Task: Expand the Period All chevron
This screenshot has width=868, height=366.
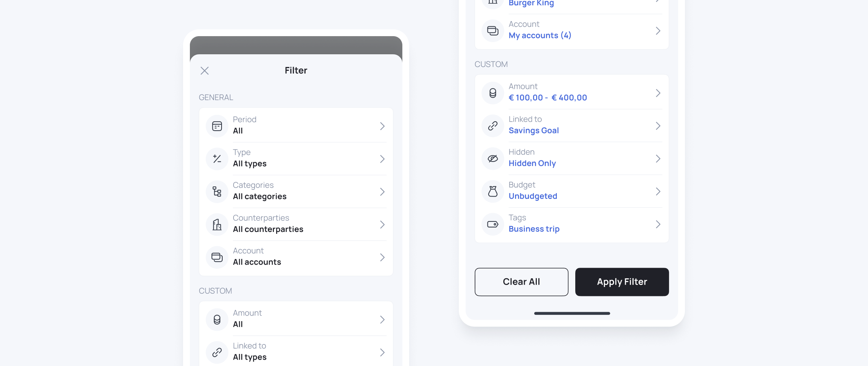Action: pos(382,126)
